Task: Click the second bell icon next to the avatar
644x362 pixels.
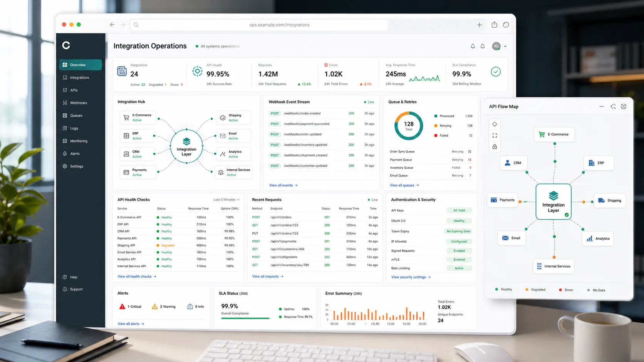Action: pyautogui.click(x=483, y=46)
